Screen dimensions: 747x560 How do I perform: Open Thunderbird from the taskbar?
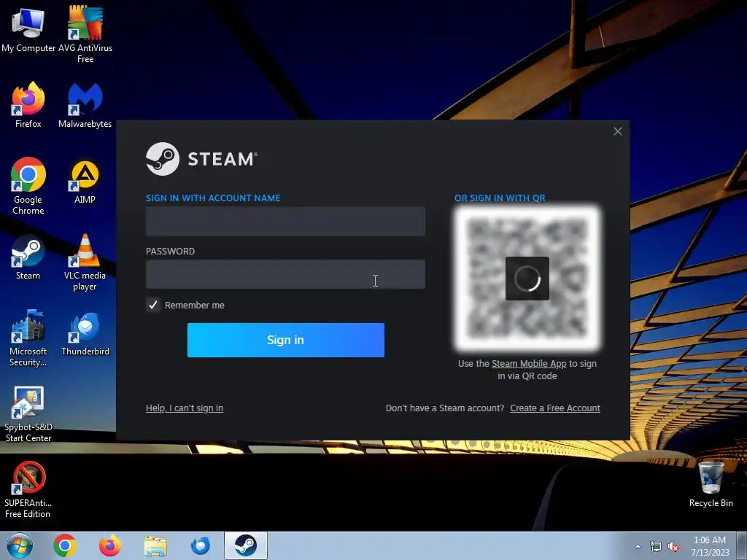pos(201,545)
